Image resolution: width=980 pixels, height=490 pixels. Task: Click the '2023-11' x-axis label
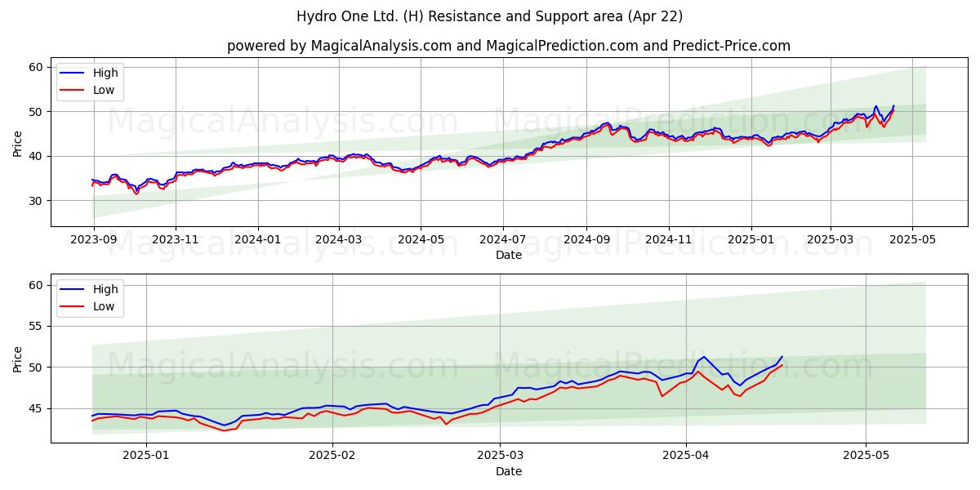(x=176, y=240)
